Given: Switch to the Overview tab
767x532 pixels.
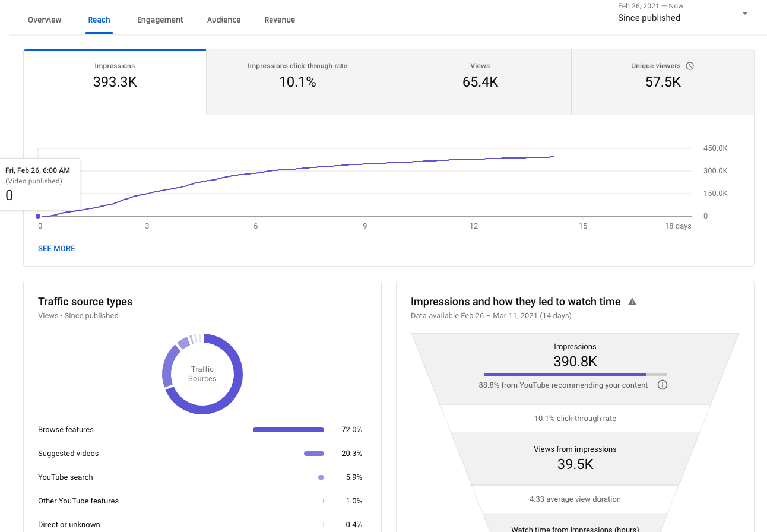Looking at the screenshot, I should pyautogui.click(x=45, y=20).
